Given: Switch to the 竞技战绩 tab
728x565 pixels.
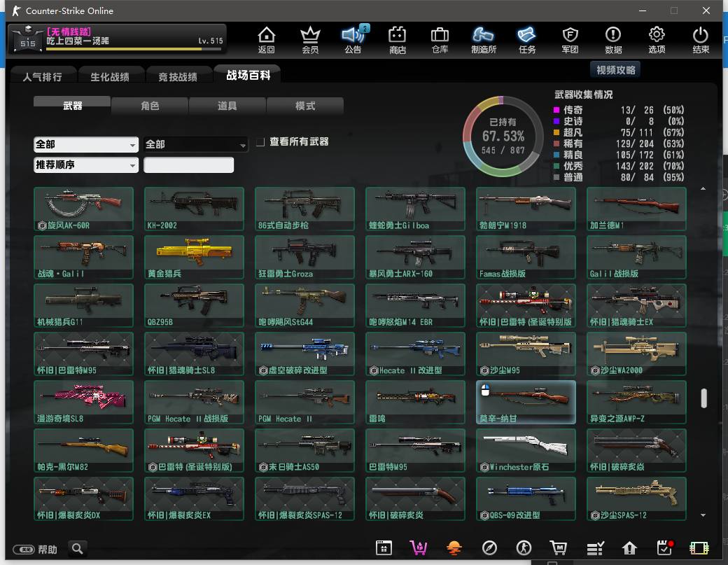Looking at the screenshot, I should [178, 76].
